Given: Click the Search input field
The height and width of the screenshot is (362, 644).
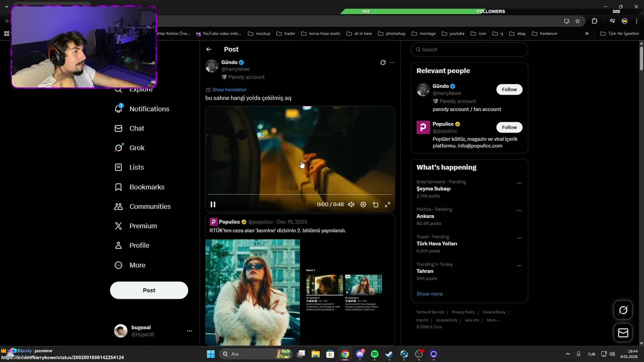Looking at the screenshot, I should pos(469,49).
